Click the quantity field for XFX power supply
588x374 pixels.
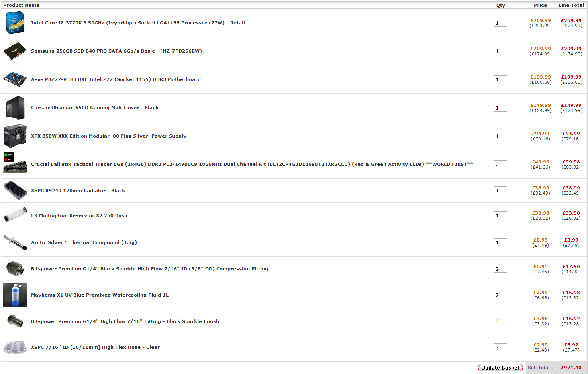500,136
